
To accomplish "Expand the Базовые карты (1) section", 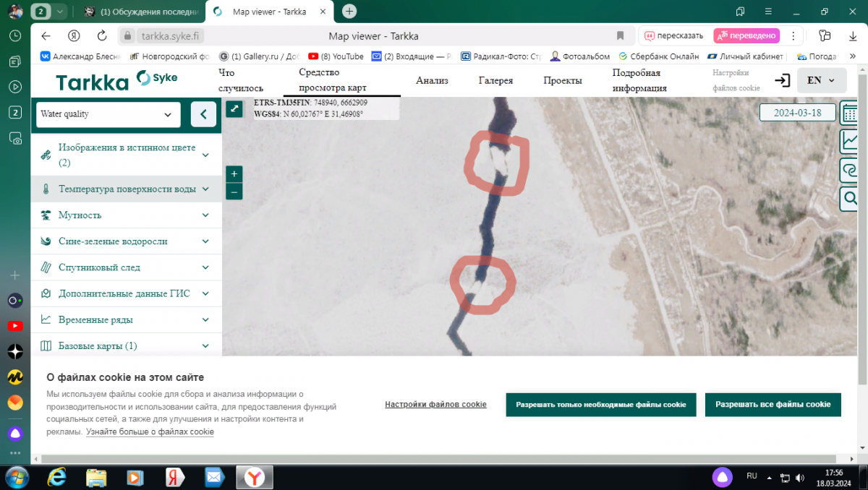I will point(126,345).
